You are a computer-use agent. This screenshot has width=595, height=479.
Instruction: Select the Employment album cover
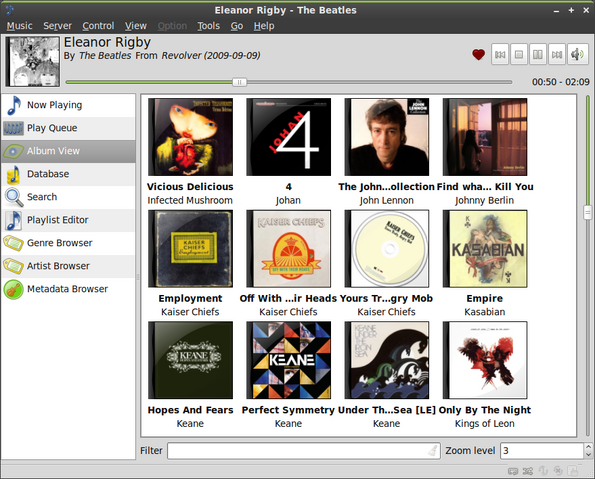(x=190, y=249)
